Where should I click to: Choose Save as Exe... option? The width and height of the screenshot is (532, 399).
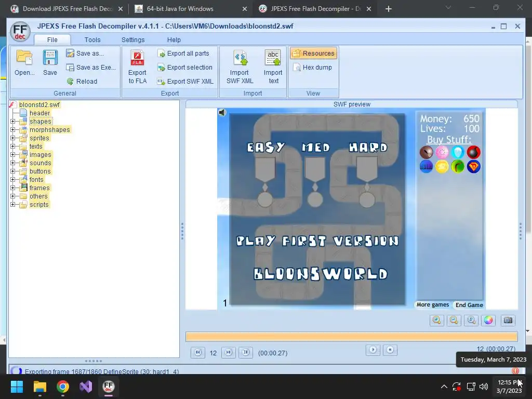91,67
